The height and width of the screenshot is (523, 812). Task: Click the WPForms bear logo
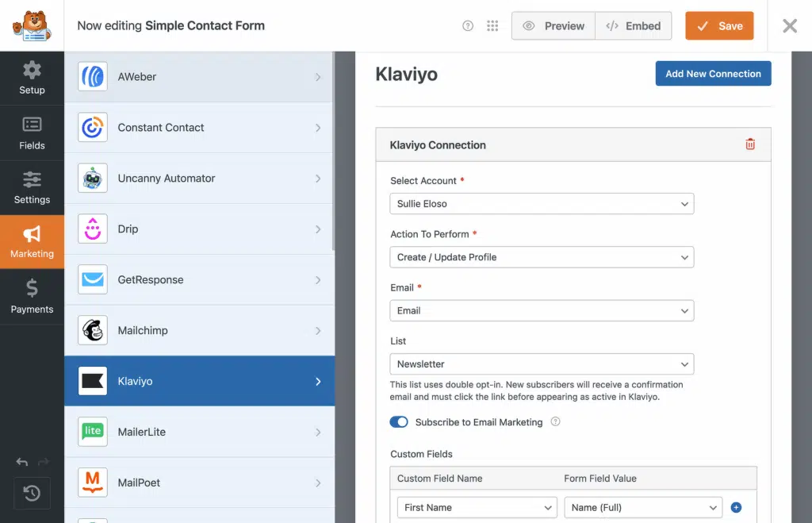point(32,25)
